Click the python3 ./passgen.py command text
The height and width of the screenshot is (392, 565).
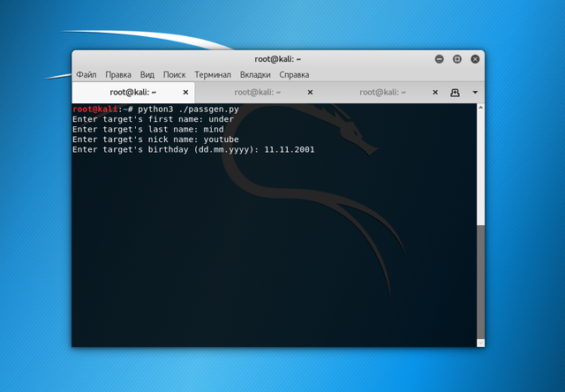(x=188, y=109)
